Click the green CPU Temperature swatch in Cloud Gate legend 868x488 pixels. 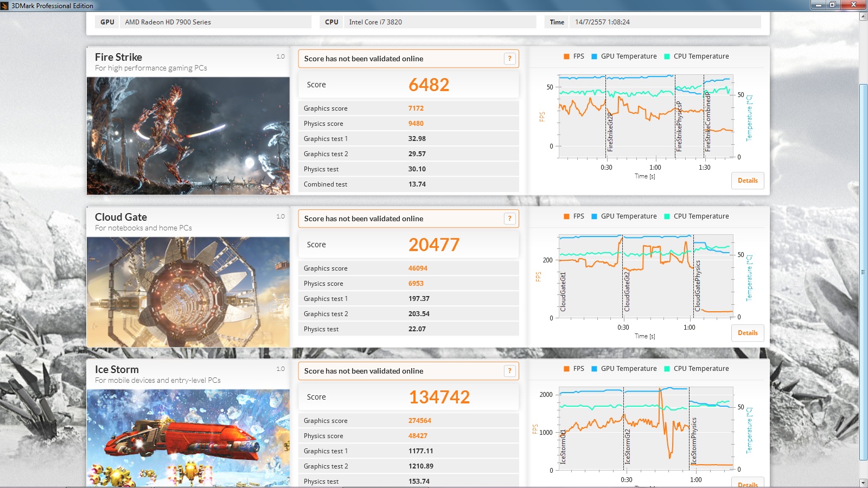pyautogui.click(x=667, y=216)
